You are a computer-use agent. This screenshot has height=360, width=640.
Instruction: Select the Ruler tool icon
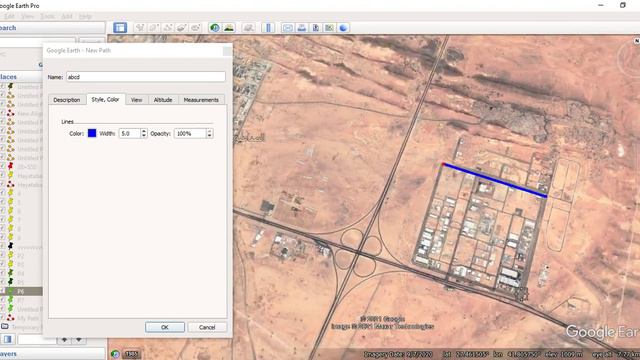click(268, 28)
